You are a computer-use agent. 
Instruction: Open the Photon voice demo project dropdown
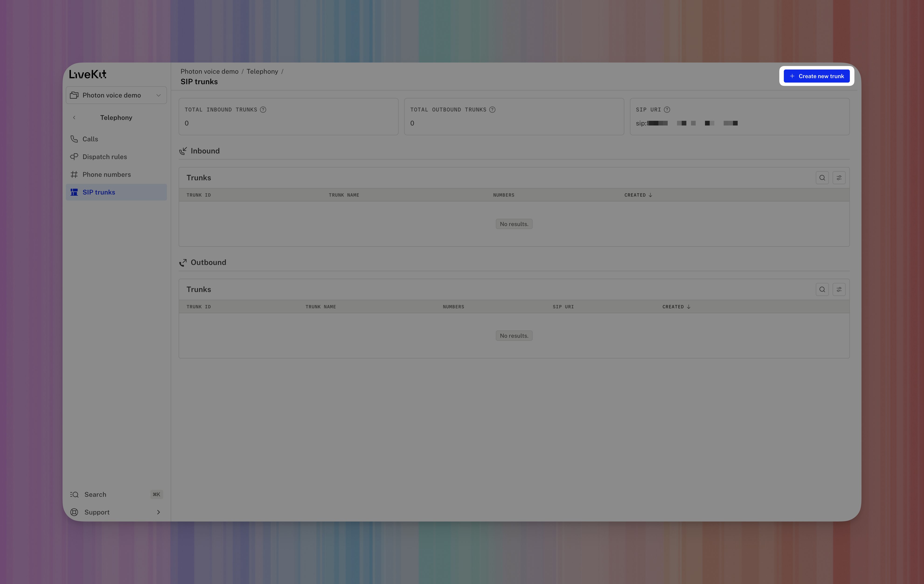pyautogui.click(x=116, y=95)
